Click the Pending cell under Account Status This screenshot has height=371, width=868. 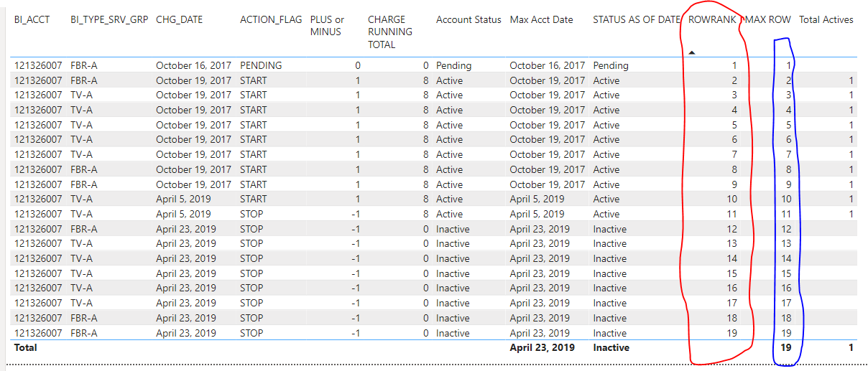point(454,65)
